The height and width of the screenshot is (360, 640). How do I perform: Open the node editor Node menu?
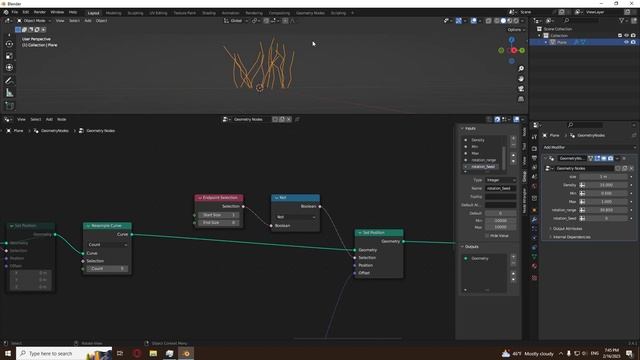pyautogui.click(x=62, y=120)
